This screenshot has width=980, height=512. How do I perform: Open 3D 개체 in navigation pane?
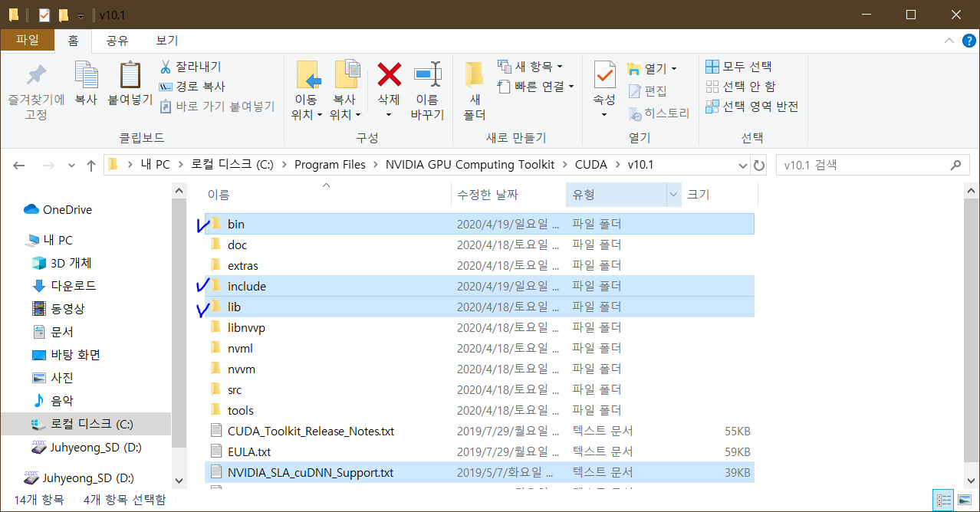(61, 263)
